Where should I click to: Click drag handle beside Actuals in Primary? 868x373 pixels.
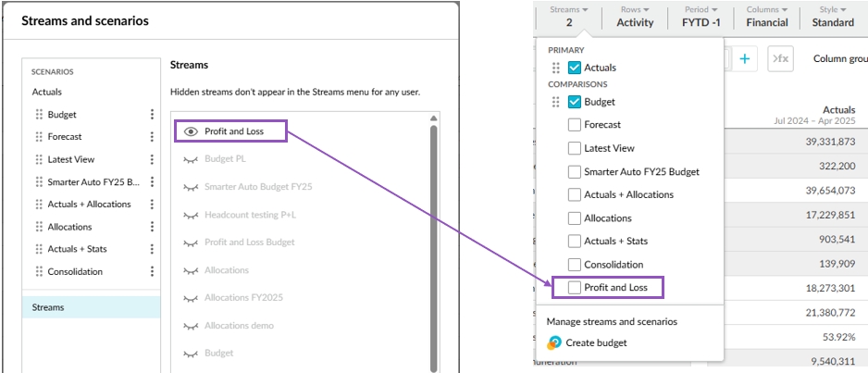(x=556, y=68)
